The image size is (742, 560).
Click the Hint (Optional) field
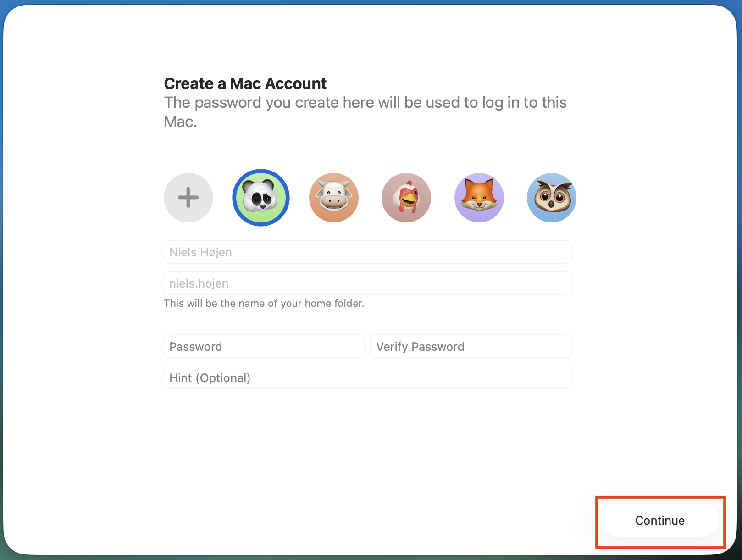tap(367, 378)
